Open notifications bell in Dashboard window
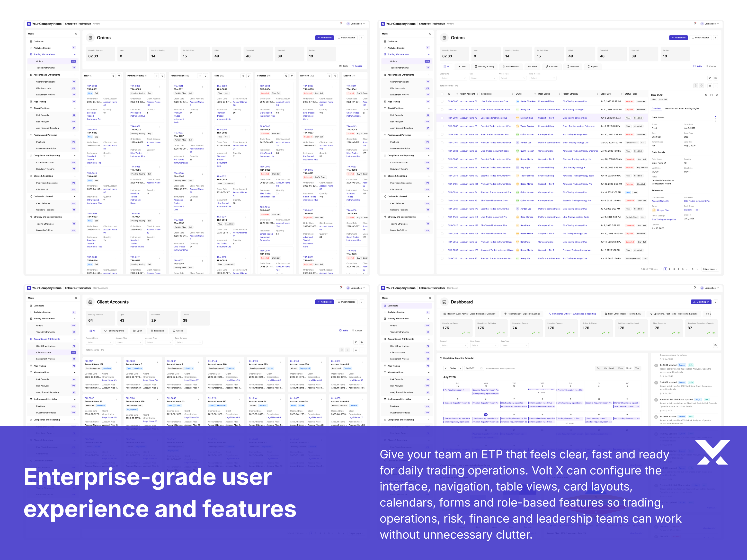 tap(695, 288)
